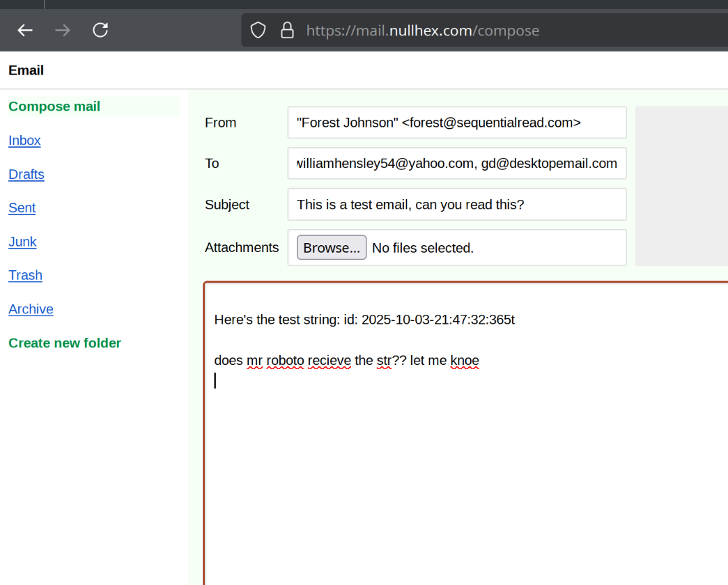The height and width of the screenshot is (585, 728).
Task: Reload the current page
Action: [100, 30]
